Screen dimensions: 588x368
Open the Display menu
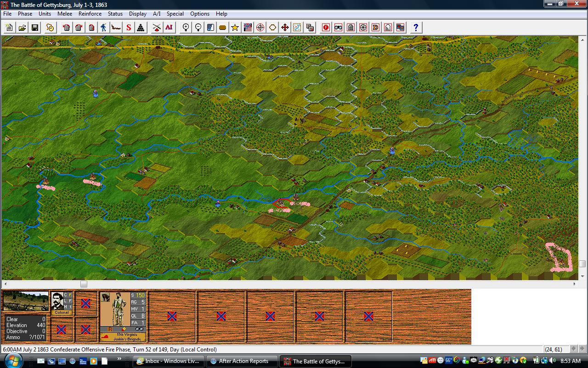(138, 14)
